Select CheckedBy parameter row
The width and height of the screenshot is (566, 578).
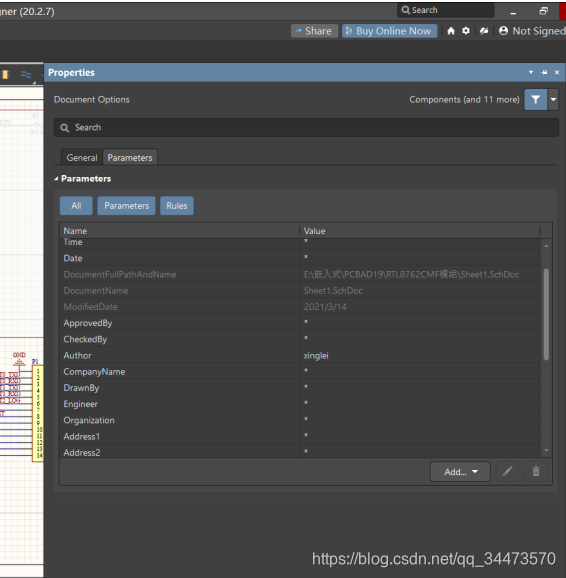click(300, 339)
